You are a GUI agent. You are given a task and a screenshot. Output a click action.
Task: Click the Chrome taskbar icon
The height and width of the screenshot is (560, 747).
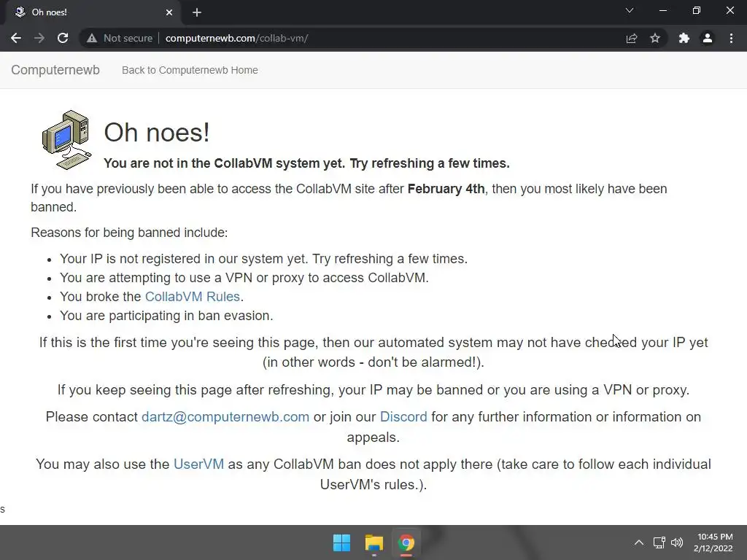coord(406,542)
